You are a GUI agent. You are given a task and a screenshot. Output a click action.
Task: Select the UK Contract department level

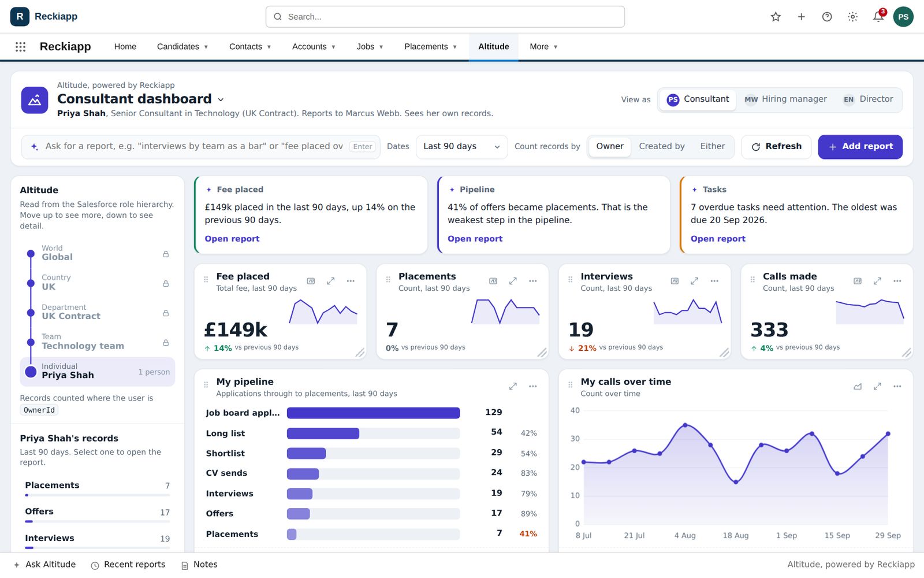point(97,312)
